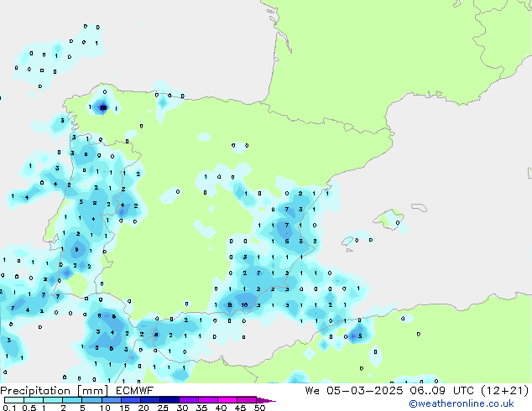This screenshot has width=532, height=411.
Task: Click the '10' precipitation value on the map
Action: click(x=245, y=304)
